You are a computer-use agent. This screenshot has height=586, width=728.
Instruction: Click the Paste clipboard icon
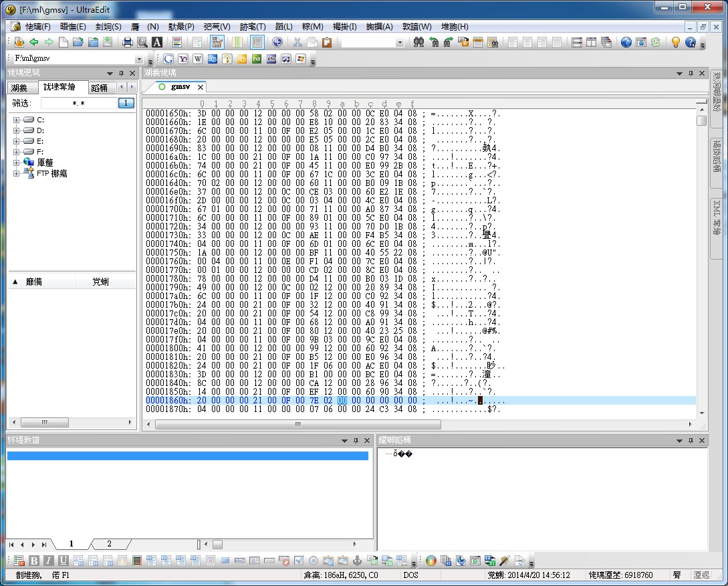click(327, 42)
